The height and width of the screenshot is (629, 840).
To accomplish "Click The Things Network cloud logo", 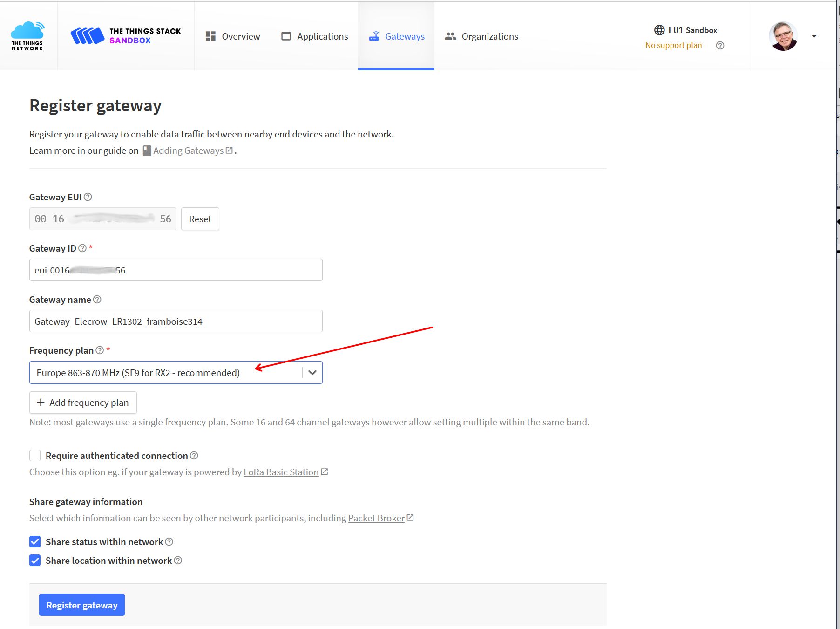I will (x=27, y=36).
